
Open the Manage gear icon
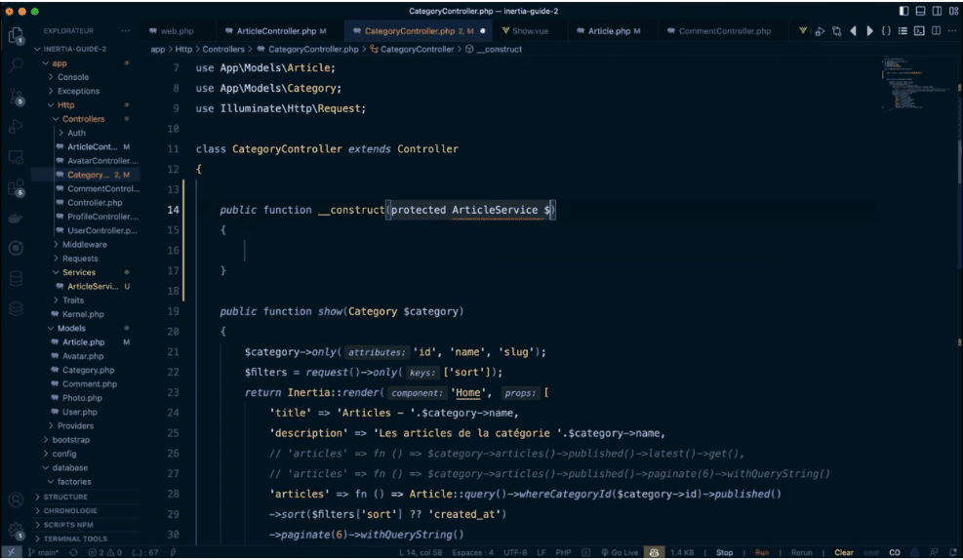point(16,531)
